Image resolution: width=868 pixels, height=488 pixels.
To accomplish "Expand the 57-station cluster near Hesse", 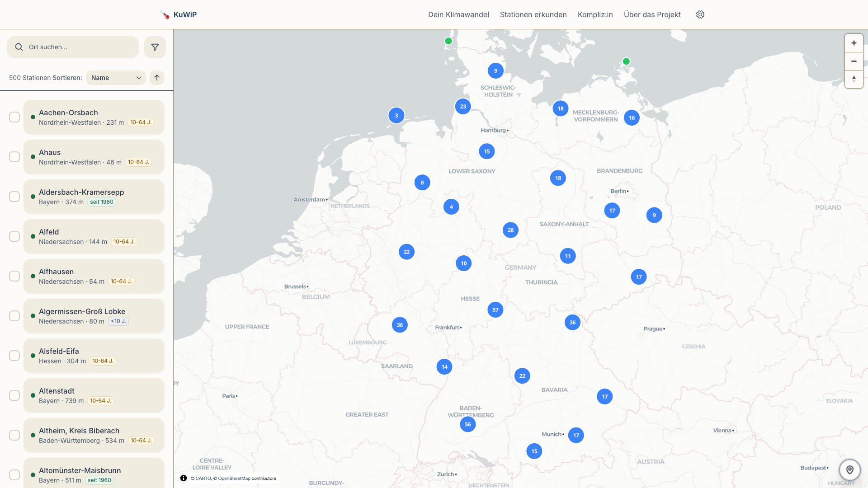I will coord(495,310).
